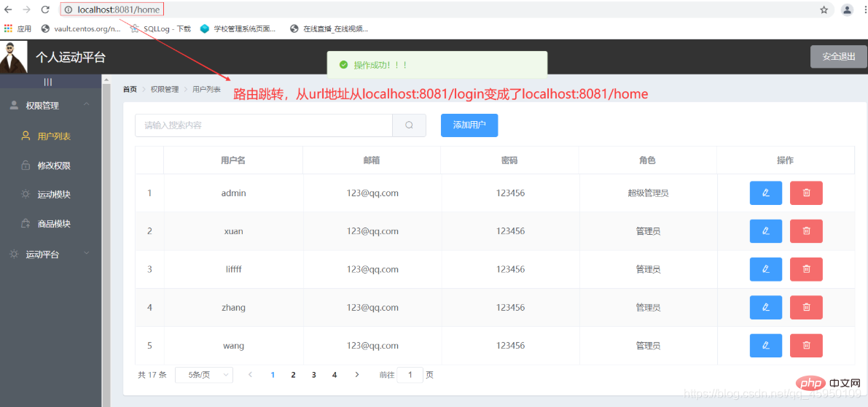The image size is (868, 407).
Task: Edit the liffff user row
Action: [x=765, y=269]
